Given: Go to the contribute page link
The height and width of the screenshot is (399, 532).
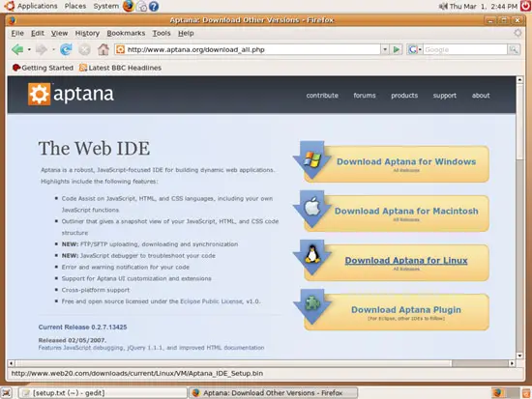Looking at the screenshot, I should 322,96.
